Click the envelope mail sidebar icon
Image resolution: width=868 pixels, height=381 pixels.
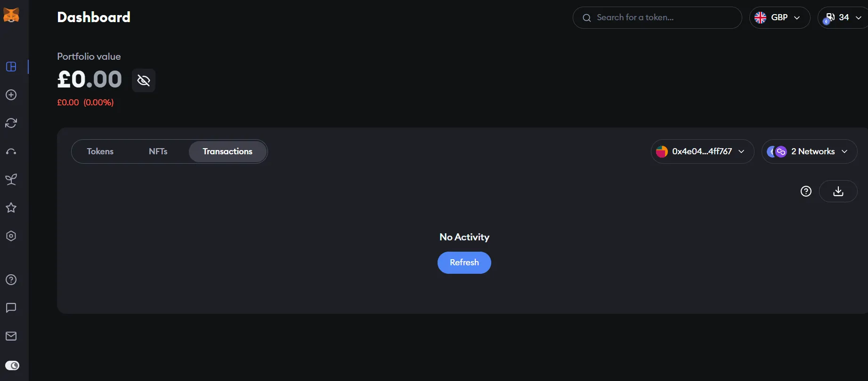(x=11, y=336)
